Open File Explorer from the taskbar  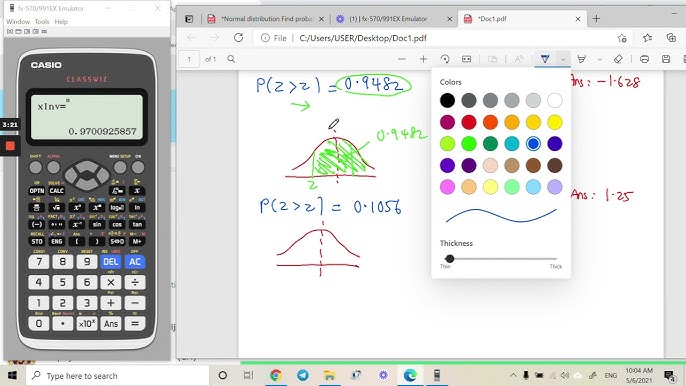(x=329, y=375)
